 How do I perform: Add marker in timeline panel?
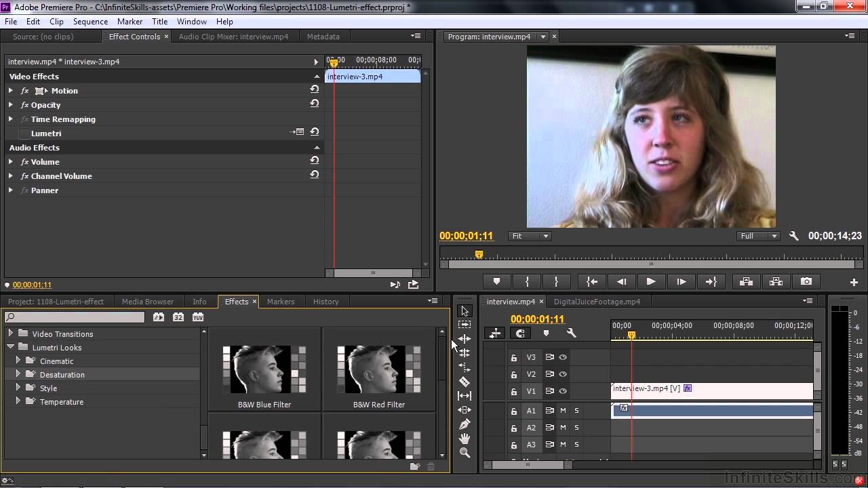(x=546, y=333)
